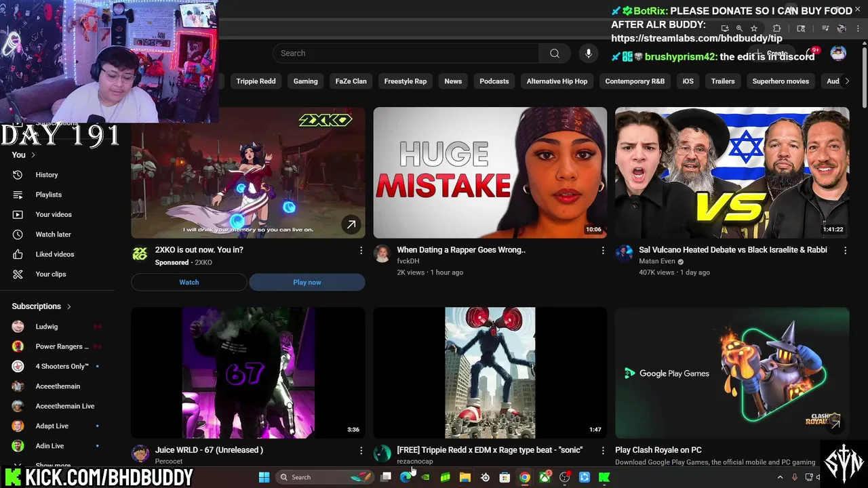Screen dimensions: 868x488
Task: Open options menu for 2XKO ad
Action: (x=361, y=251)
